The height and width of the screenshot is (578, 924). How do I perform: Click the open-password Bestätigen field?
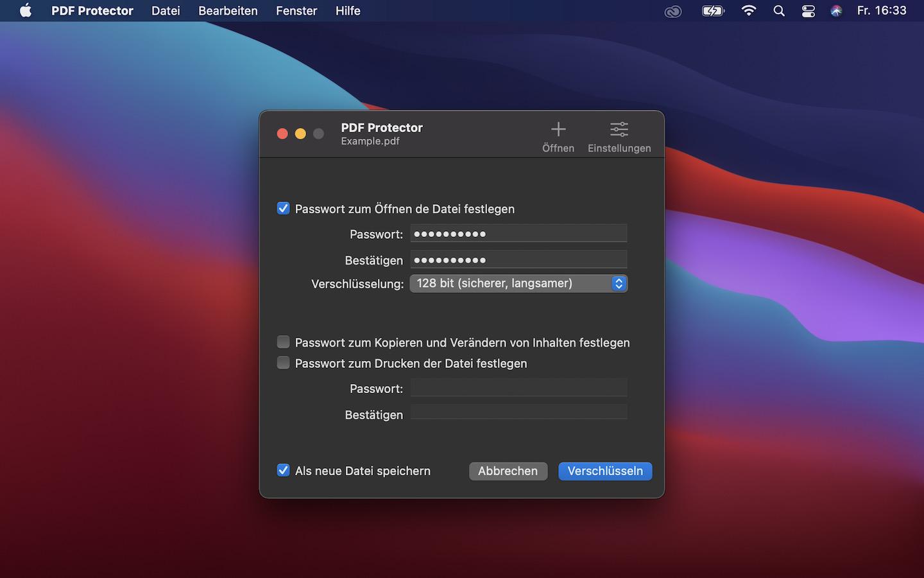(518, 259)
